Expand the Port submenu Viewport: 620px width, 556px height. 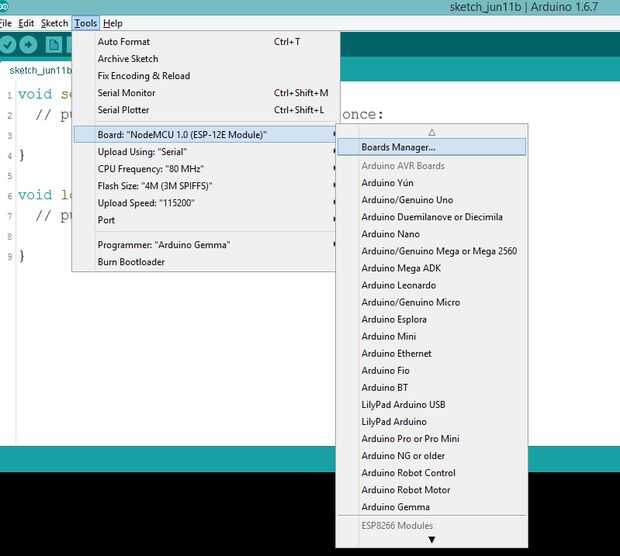(206, 220)
